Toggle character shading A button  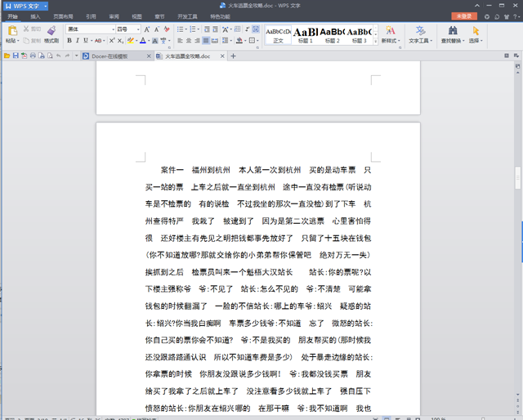point(154,41)
